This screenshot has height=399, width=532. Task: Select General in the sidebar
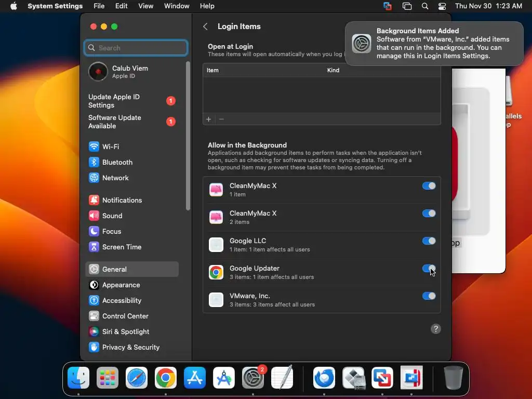(x=131, y=270)
